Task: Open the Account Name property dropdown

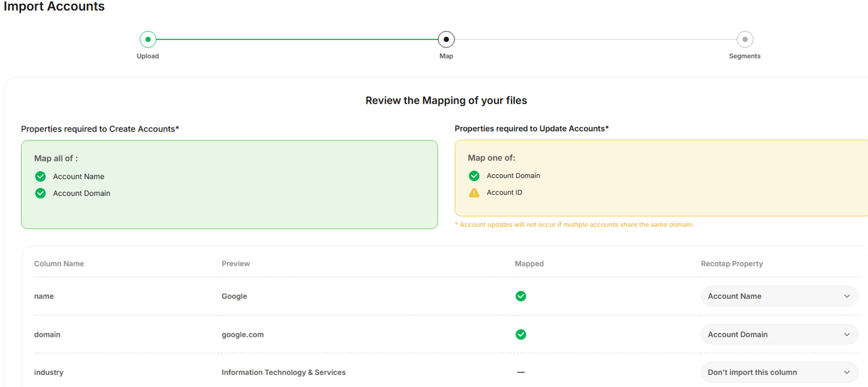Action: coord(779,296)
